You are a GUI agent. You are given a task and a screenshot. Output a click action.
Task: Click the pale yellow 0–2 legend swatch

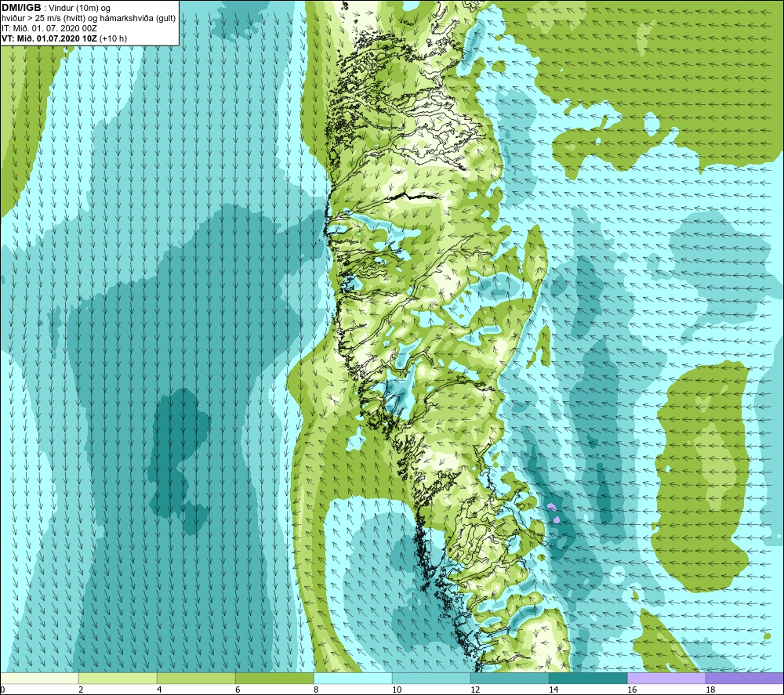pos(39,679)
